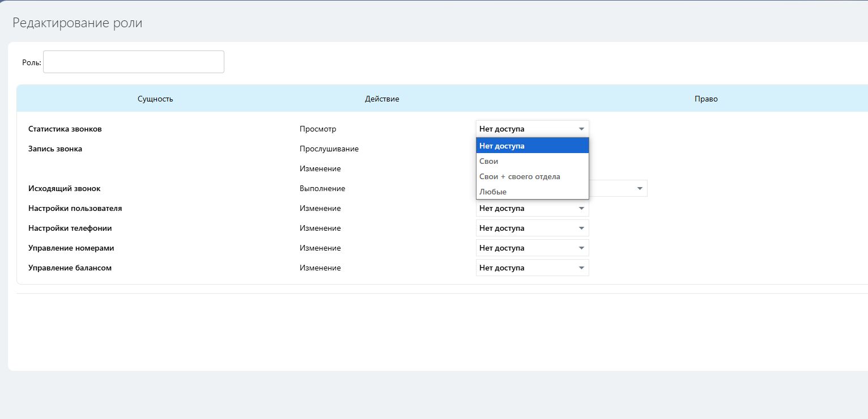
Task: Choose Свои in the open list
Action: 532,161
